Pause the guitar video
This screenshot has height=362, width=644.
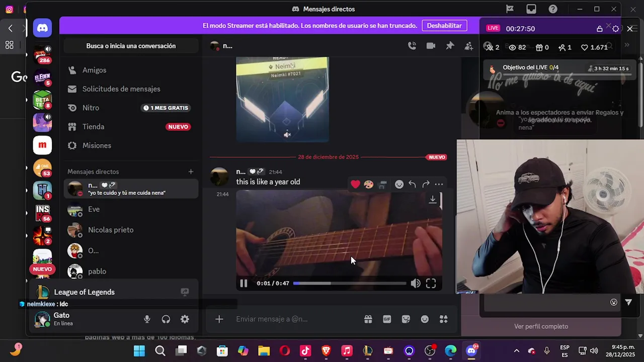244,284
